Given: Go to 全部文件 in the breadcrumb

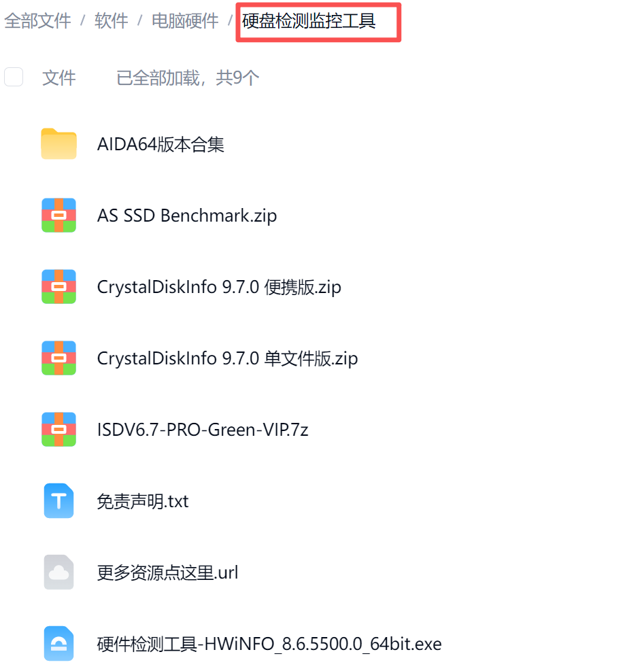Looking at the screenshot, I should pos(37,21).
